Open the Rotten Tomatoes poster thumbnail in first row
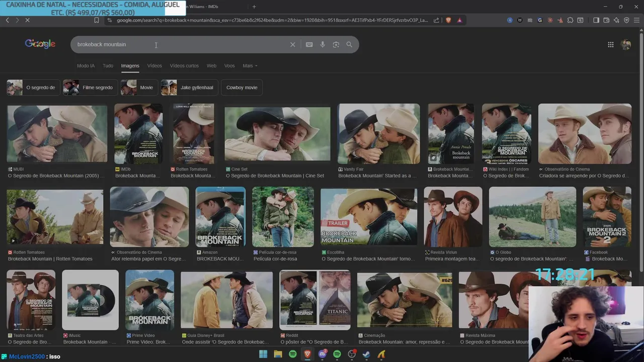Image resolution: width=644 pixels, height=362 pixels. pyautogui.click(x=193, y=133)
